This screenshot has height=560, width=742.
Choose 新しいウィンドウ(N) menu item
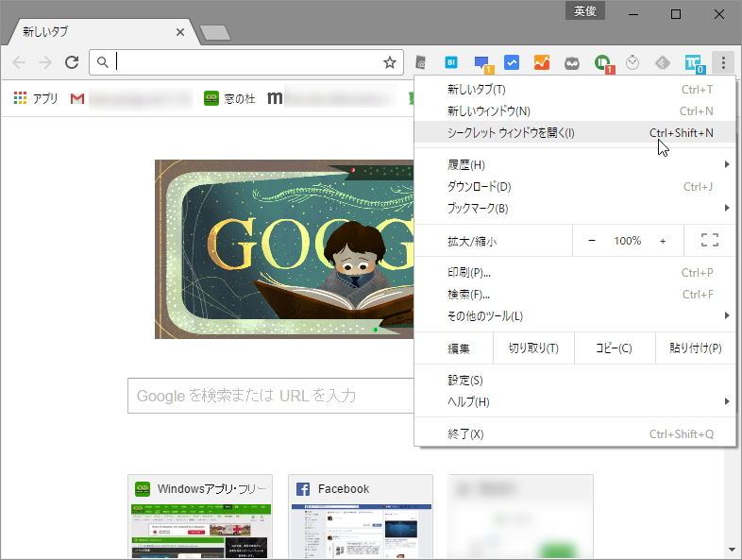click(x=575, y=111)
